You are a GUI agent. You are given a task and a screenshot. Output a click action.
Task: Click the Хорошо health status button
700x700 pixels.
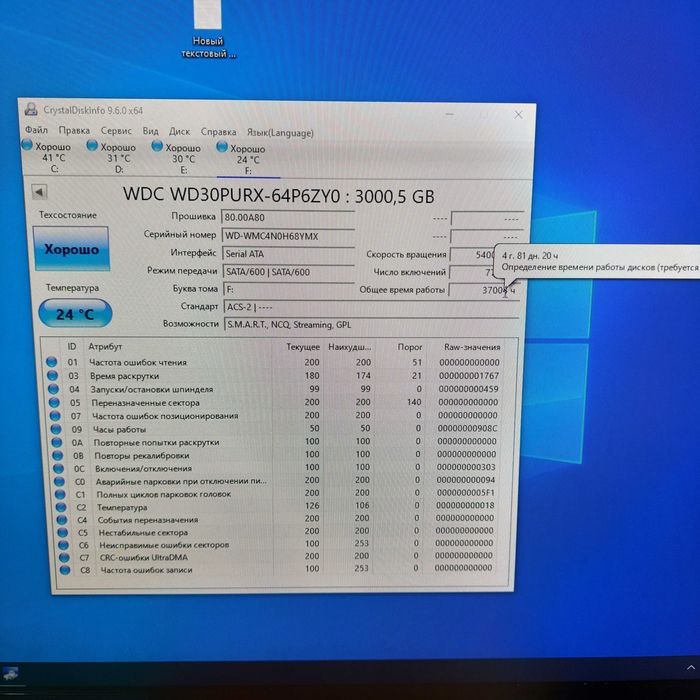point(71,249)
